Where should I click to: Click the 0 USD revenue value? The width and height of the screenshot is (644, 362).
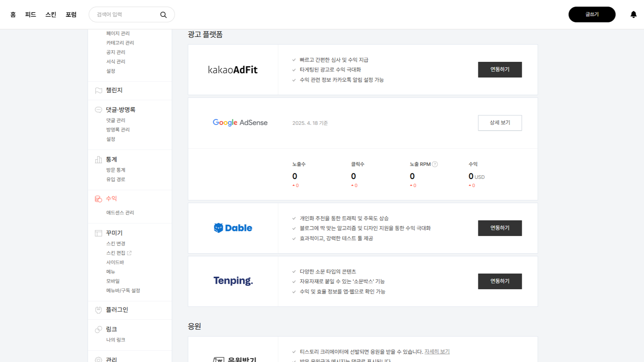[476, 176]
